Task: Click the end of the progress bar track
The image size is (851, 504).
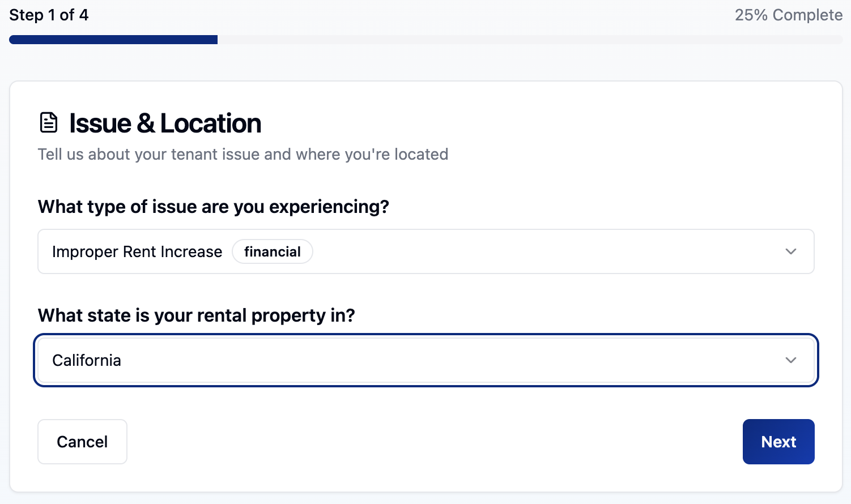Action: point(837,40)
